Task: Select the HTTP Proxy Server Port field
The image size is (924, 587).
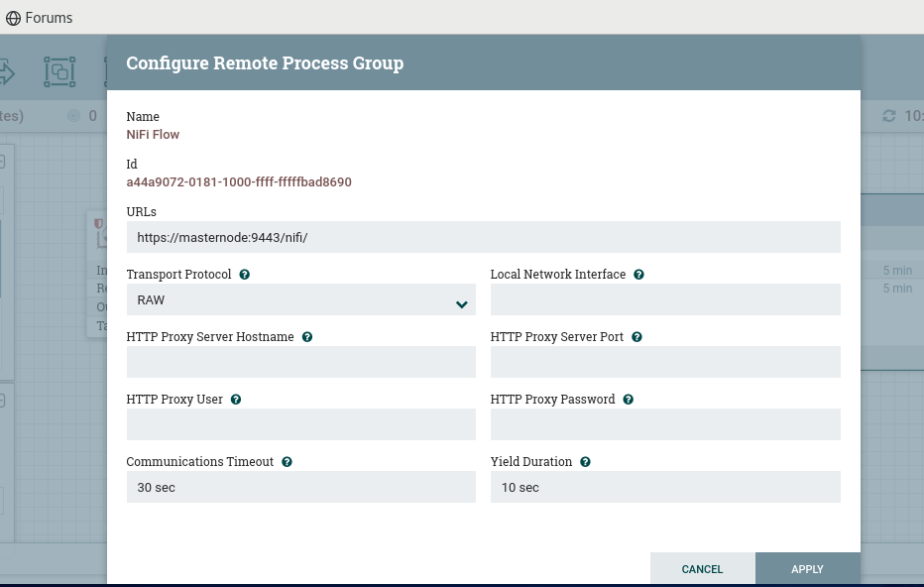Action: click(x=665, y=362)
